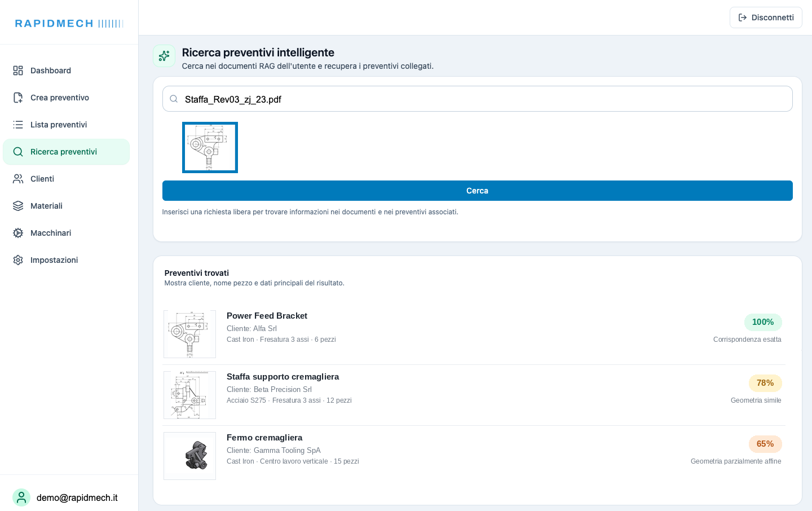
Task: Click the magnifier icon in the search field
Action: point(174,99)
